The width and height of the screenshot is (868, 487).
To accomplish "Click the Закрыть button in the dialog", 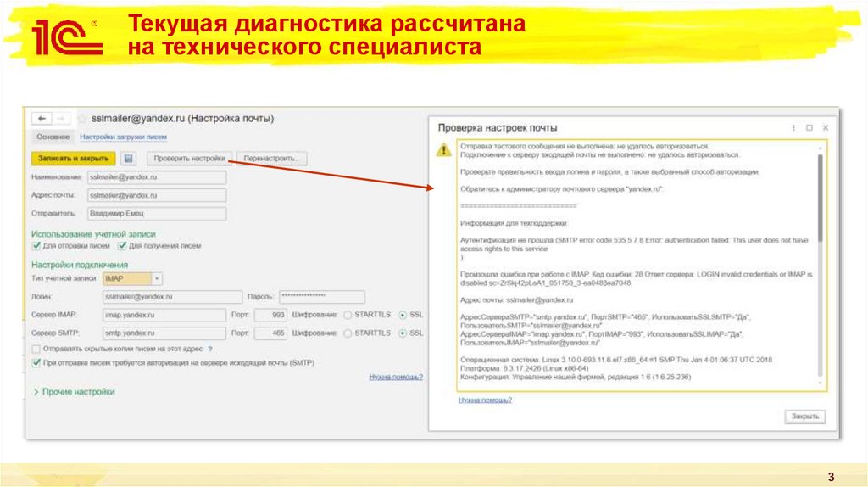I will coord(805,417).
